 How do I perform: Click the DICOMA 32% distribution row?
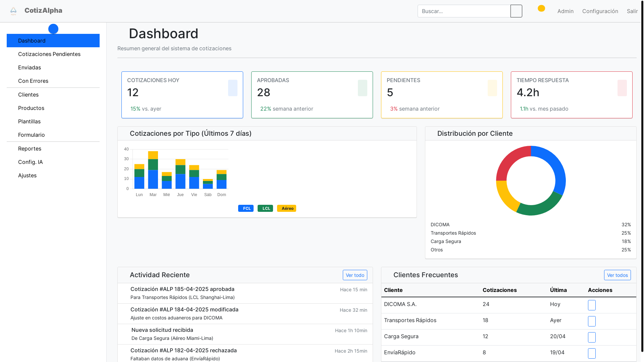(x=531, y=225)
